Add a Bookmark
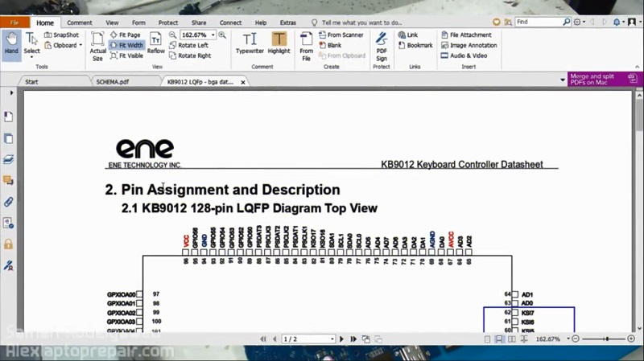This screenshot has height=361, width=644. tap(415, 45)
